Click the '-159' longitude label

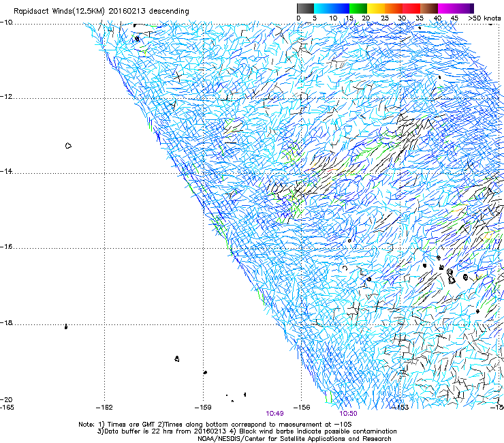click(203, 408)
